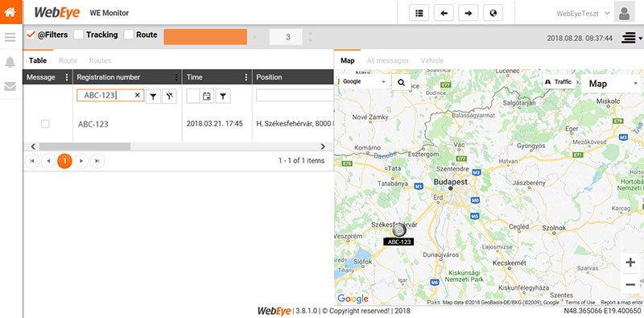
Task: Enable the Tracking checkbox
Action: click(x=79, y=35)
